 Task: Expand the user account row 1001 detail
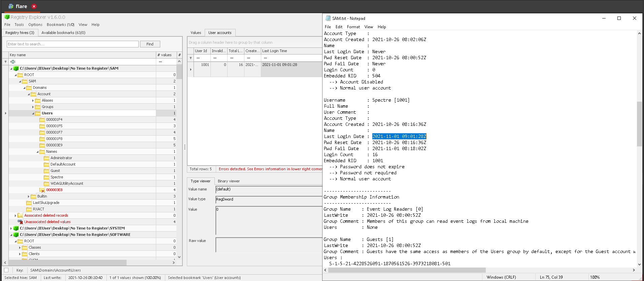click(191, 69)
